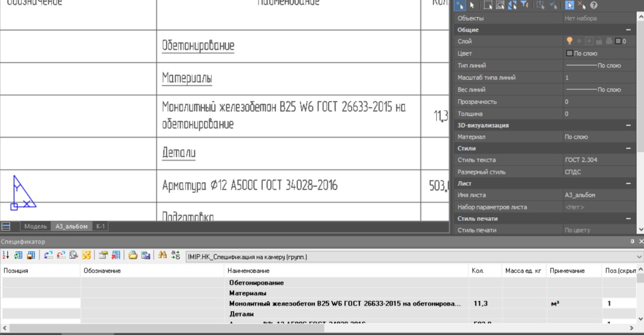Collapse the Общие properties section
Viewport: 644px width, 335px height.
click(628, 30)
